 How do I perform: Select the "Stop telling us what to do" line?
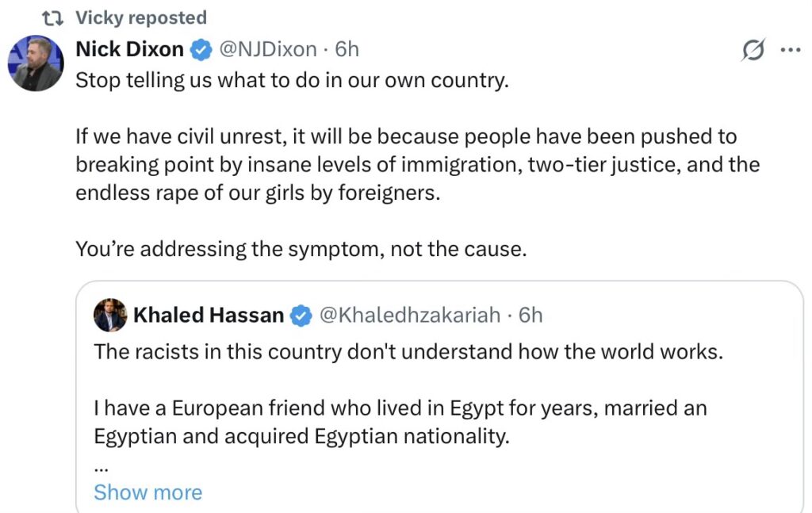[x=291, y=81]
